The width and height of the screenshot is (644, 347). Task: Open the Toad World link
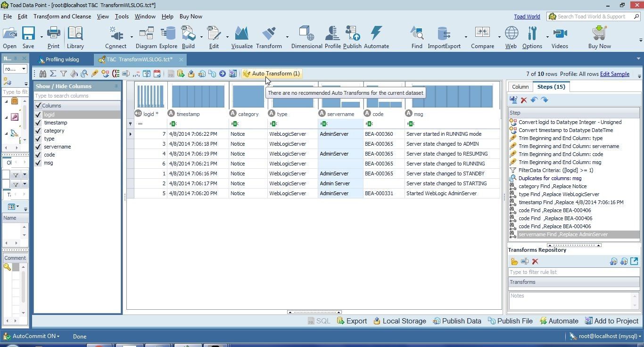pyautogui.click(x=527, y=17)
